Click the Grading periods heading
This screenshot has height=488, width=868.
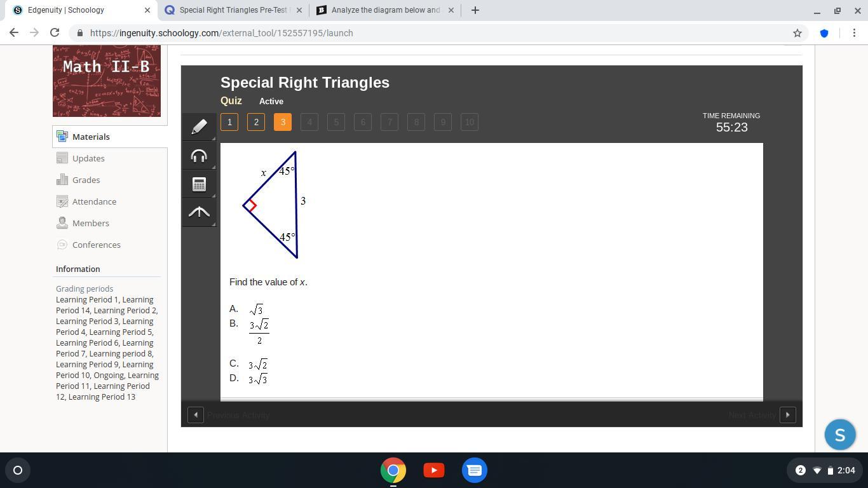pyautogui.click(x=85, y=288)
